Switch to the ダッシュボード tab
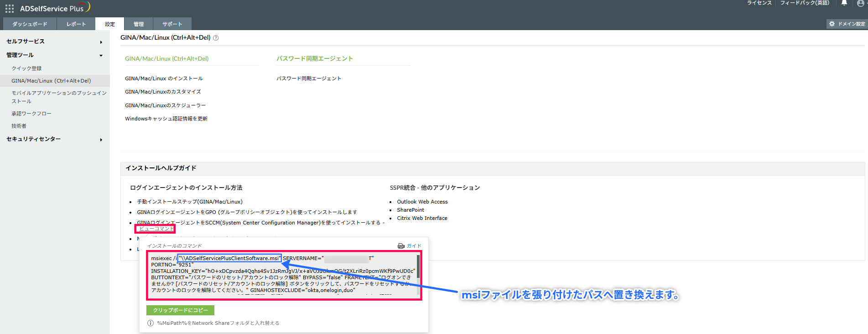This screenshot has width=868, height=334. tap(30, 24)
